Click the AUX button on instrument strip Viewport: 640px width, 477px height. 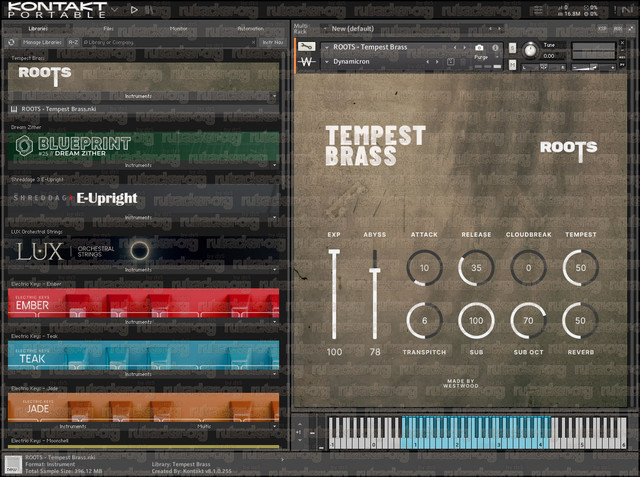(622, 58)
